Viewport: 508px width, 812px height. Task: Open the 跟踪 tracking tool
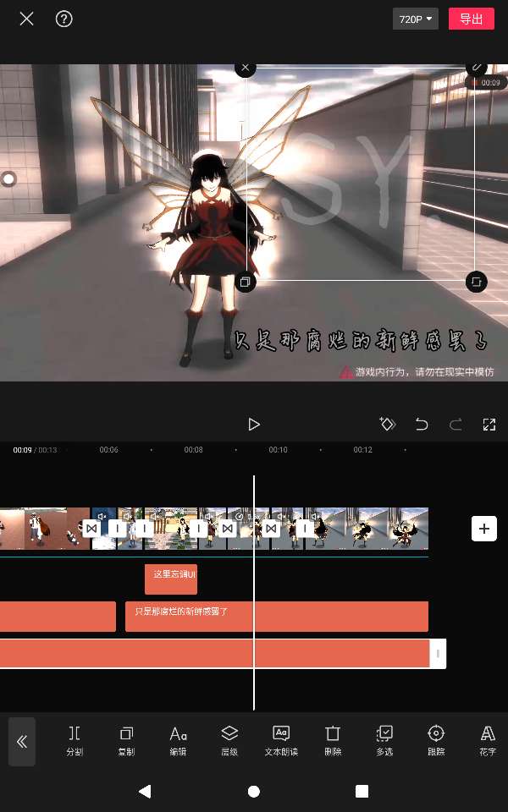pyautogui.click(x=436, y=740)
